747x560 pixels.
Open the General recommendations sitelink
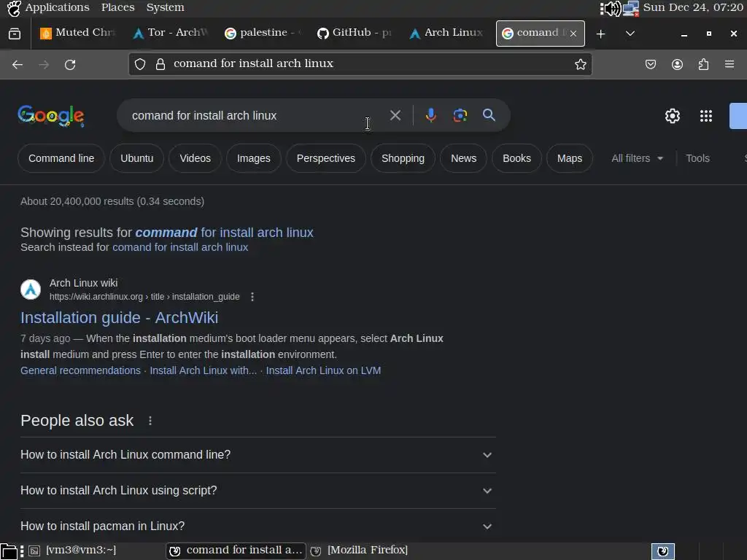pos(80,370)
